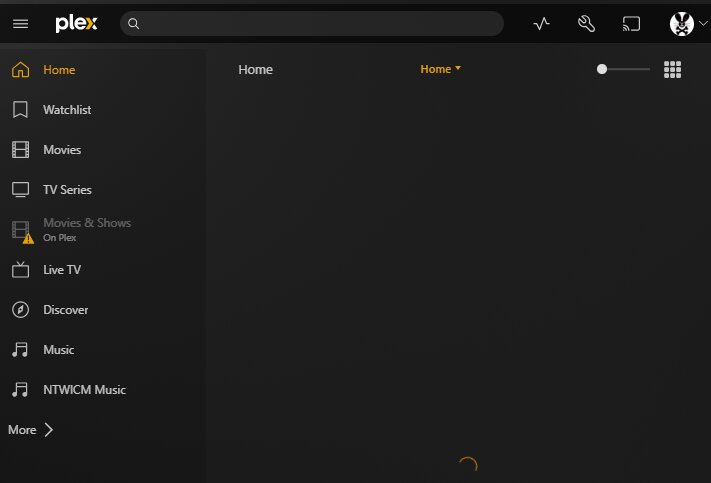
Task: Open the Cast to device icon
Action: coord(631,24)
